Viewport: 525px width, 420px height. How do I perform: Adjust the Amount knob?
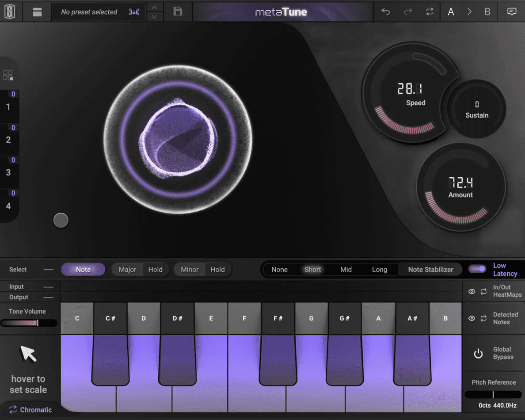click(461, 187)
